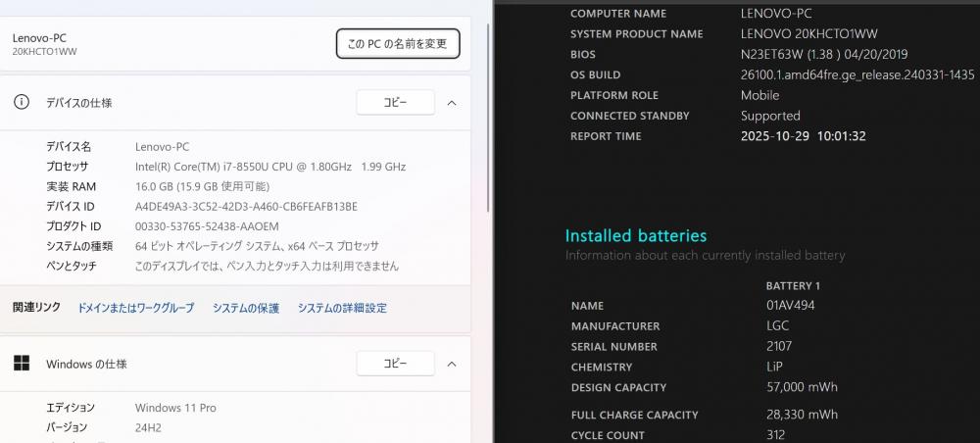The height and width of the screenshot is (443, 980).
Task: Select CYCLE COUNT value 312
Action: [x=775, y=435]
